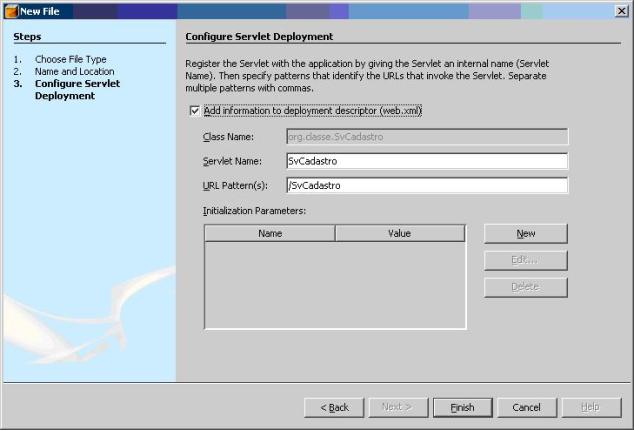Click the Class Name field
The height and width of the screenshot is (430, 634).
point(427,137)
